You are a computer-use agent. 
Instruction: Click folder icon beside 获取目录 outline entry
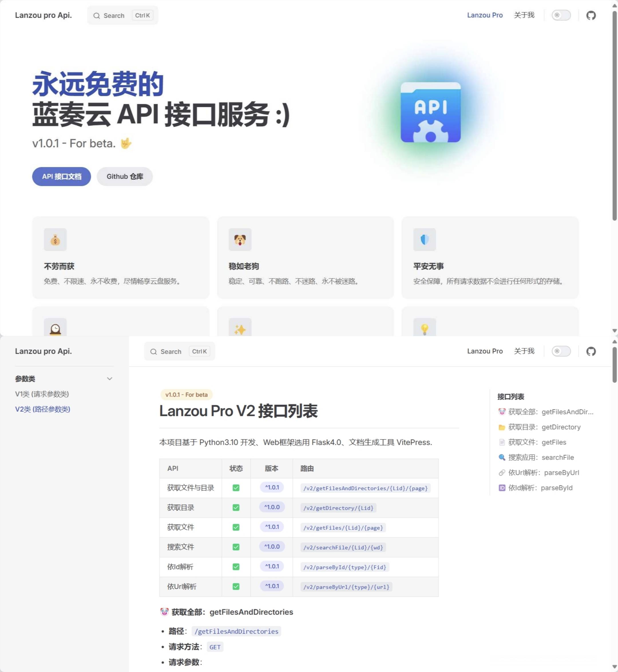click(x=502, y=427)
